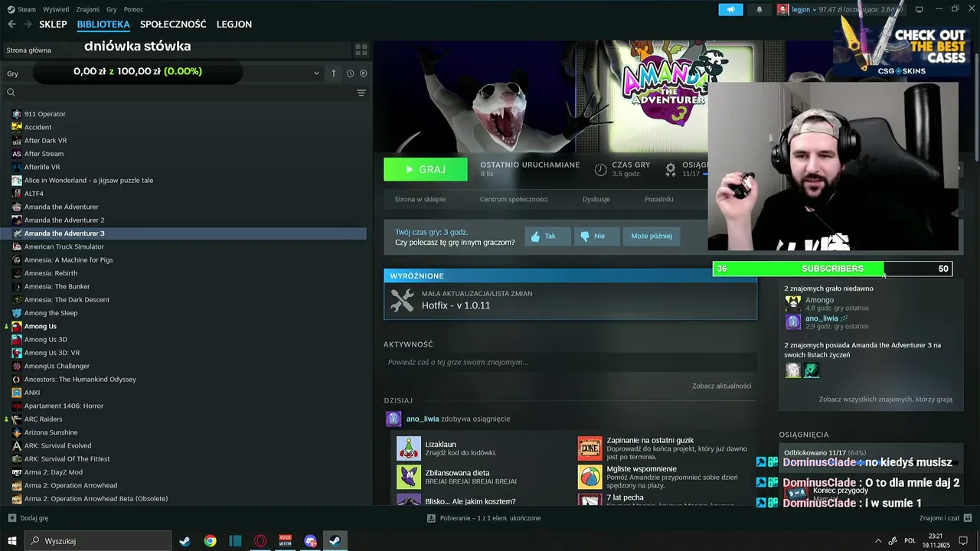Image resolution: width=980 pixels, height=551 pixels.
Task: Click Strona główna library home
Action: (29, 50)
